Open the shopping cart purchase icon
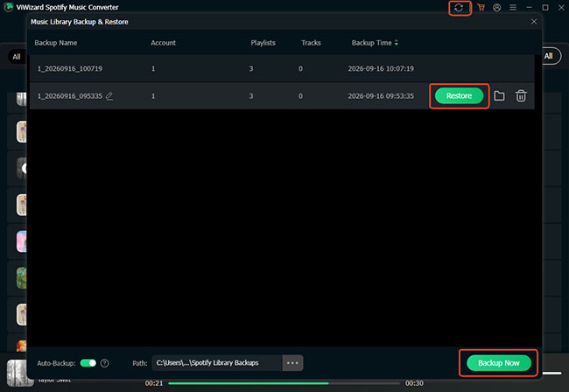 coord(481,8)
